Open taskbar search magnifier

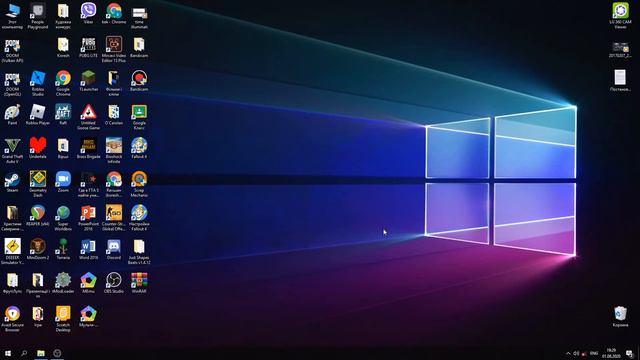24,353
